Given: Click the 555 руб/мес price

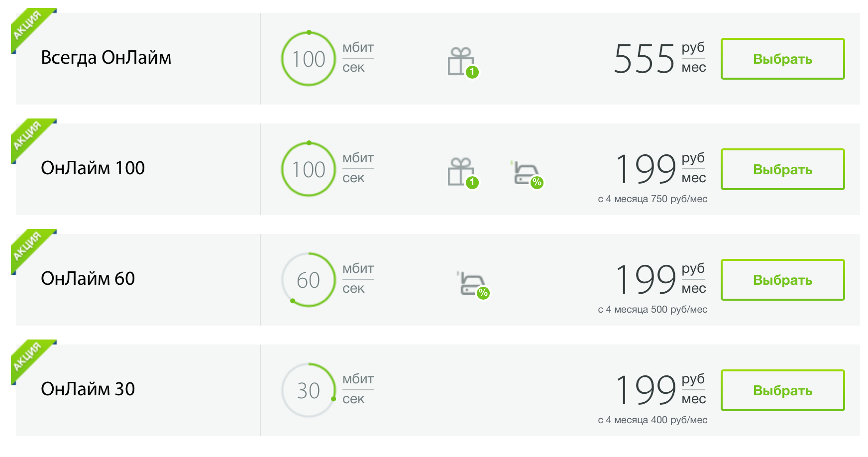Looking at the screenshot, I should 659,59.
